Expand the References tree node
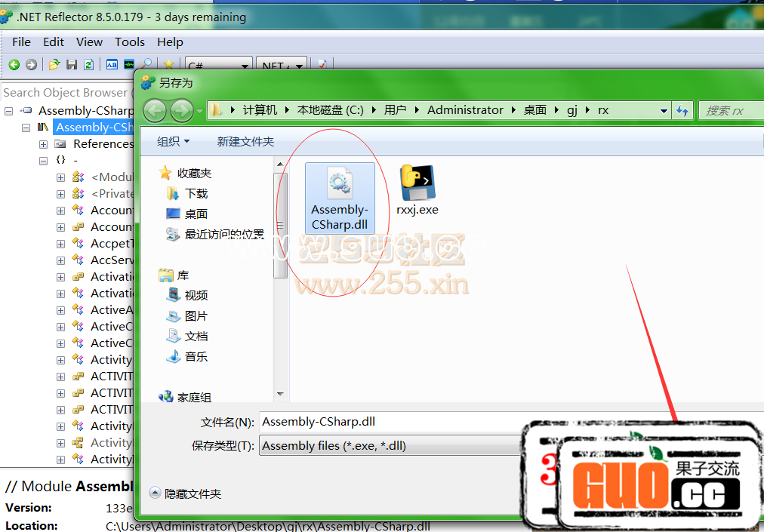Image resolution: width=764 pixels, height=532 pixels. point(43,144)
